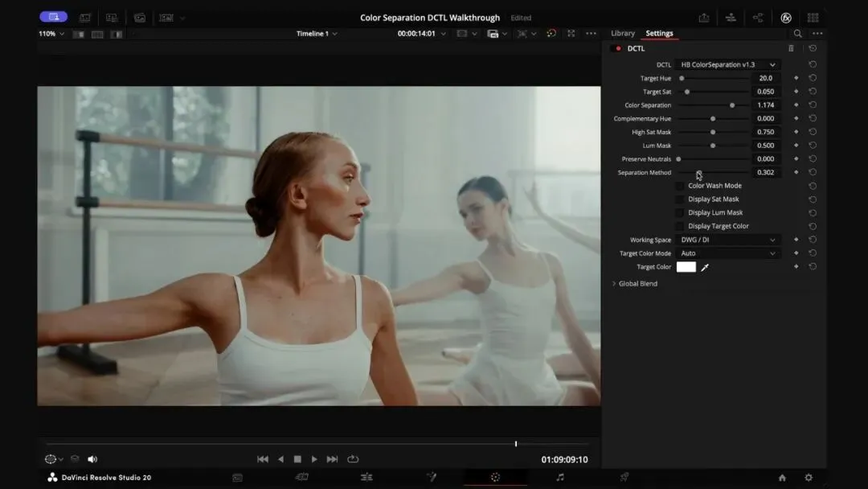Click the Separation Method slider
The image size is (868, 489).
698,173
